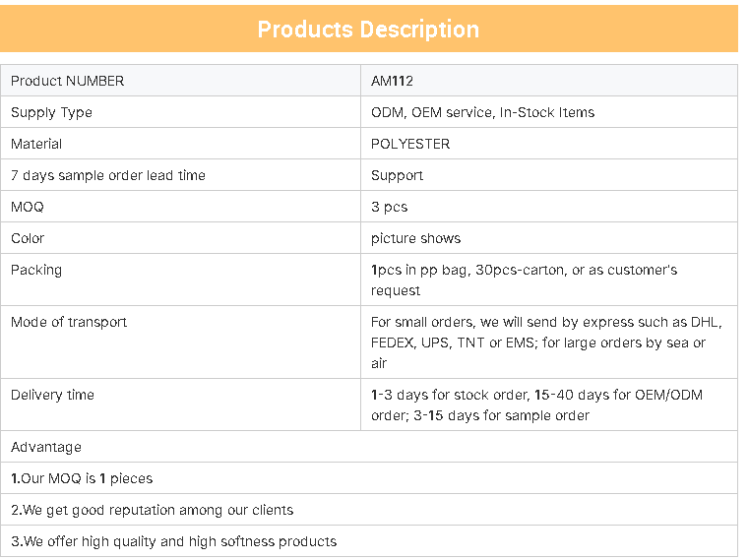Screen dimensions: 749x560
Task: Click the Advantage section heading row
Action: tap(369, 447)
